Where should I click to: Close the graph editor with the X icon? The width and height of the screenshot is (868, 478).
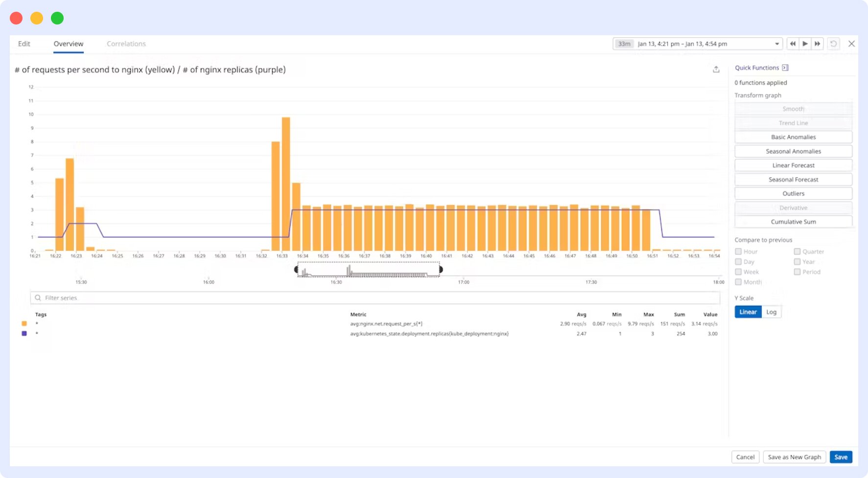click(x=851, y=44)
